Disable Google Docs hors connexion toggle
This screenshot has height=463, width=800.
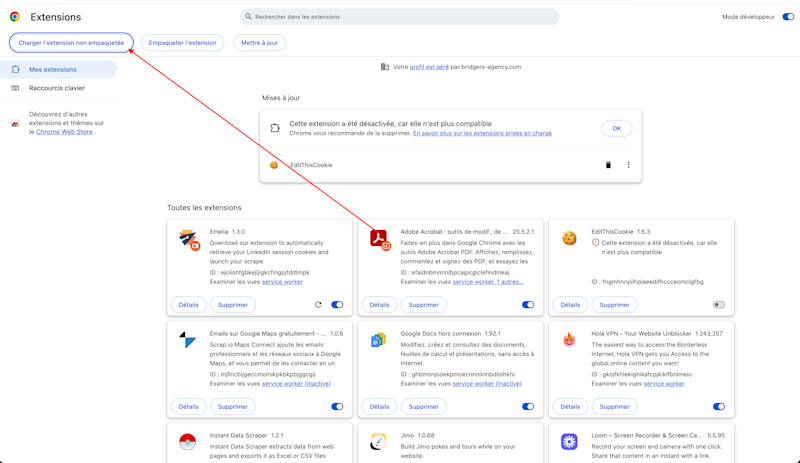pyautogui.click(x=528, y=407)
